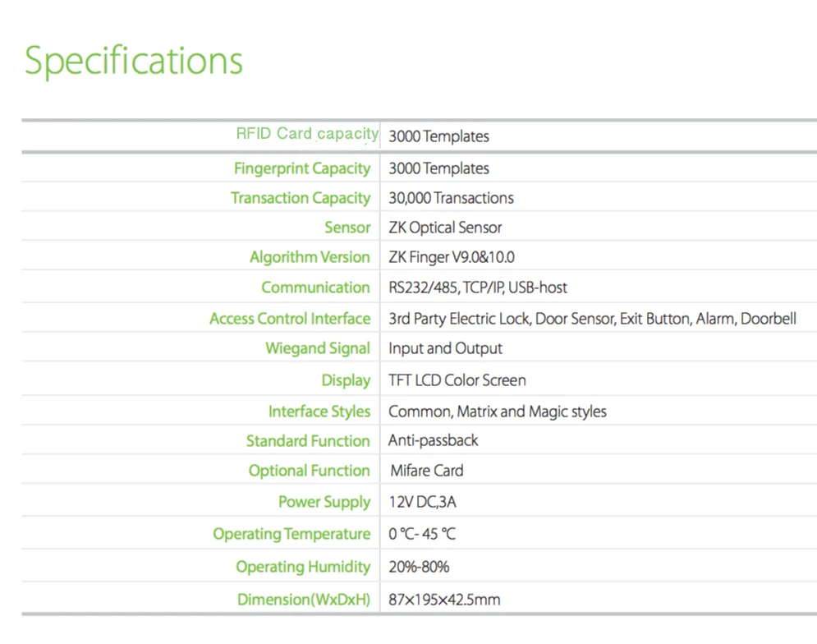Select the "3rd Party Electric Lock" value text
Screen dimensions: 817x644
[460, 319]
